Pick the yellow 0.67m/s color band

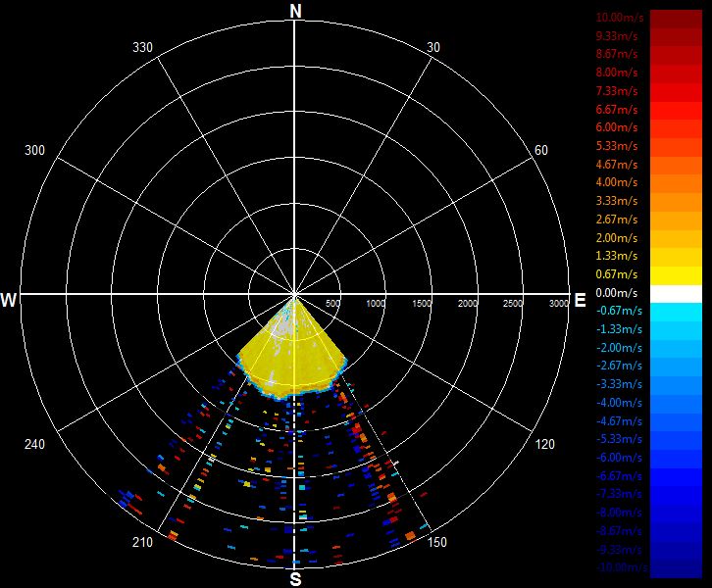tap(676, 275)
